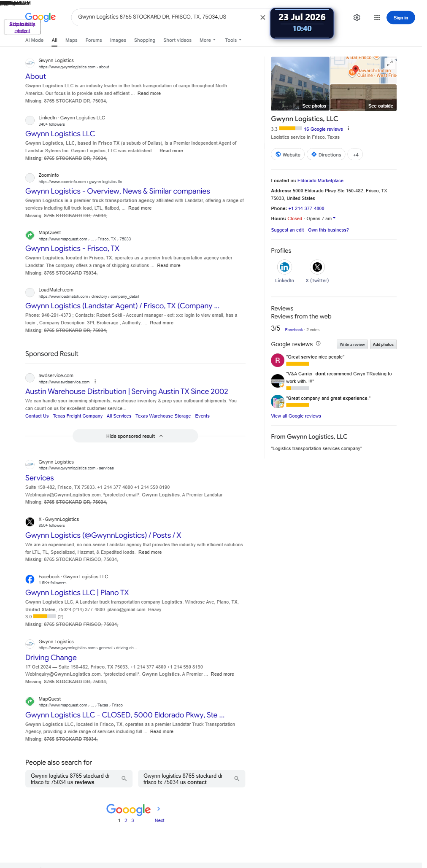Click the magnifier icon on the reviews suggestion
This screenshot has width=427, height=868.
tap(124, 779)
